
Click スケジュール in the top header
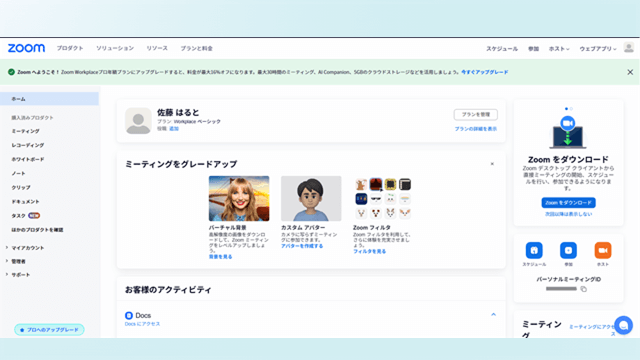pyautogui.click(x=502, y=49)
